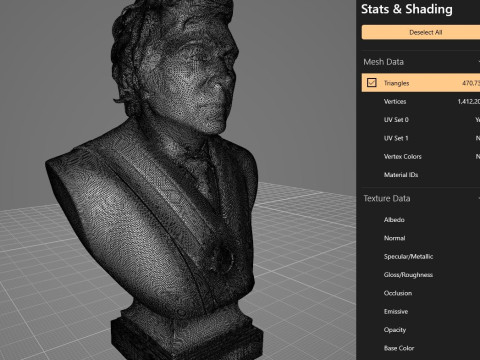Select the Vertices row

click(421, 101)
